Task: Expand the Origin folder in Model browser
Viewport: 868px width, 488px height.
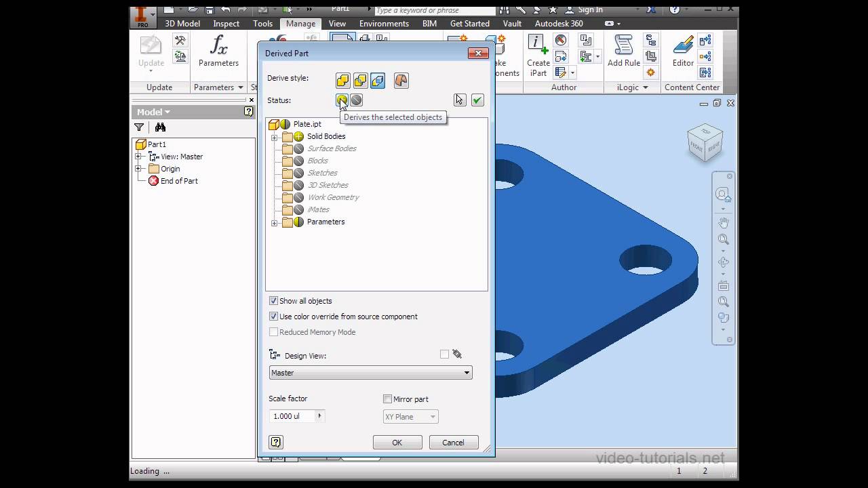Action: tap(138, 169)
